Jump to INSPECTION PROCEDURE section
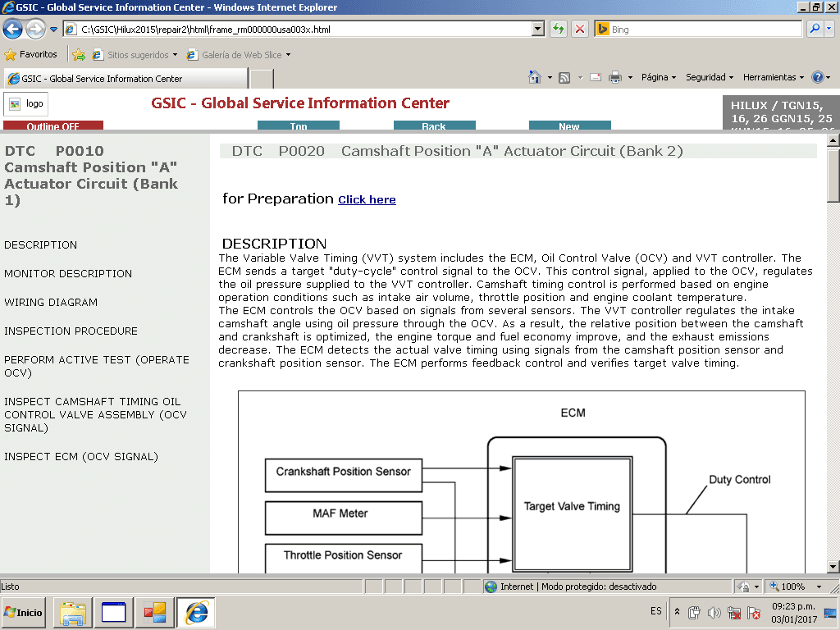This screenshot has height=630, width=840. [71, 331]
